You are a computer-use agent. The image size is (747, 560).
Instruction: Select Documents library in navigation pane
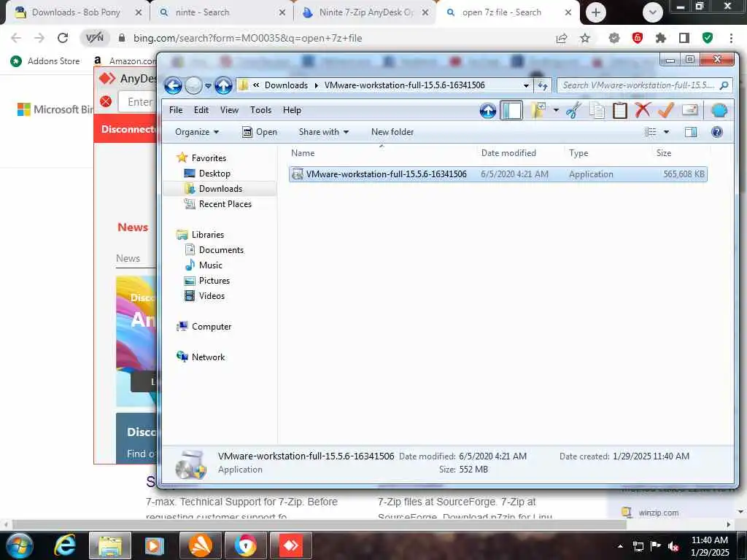point(221,250)
